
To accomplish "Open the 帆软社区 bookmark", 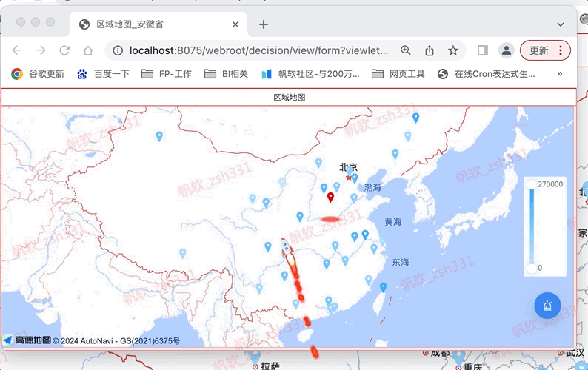I will [x=310, y=74].
